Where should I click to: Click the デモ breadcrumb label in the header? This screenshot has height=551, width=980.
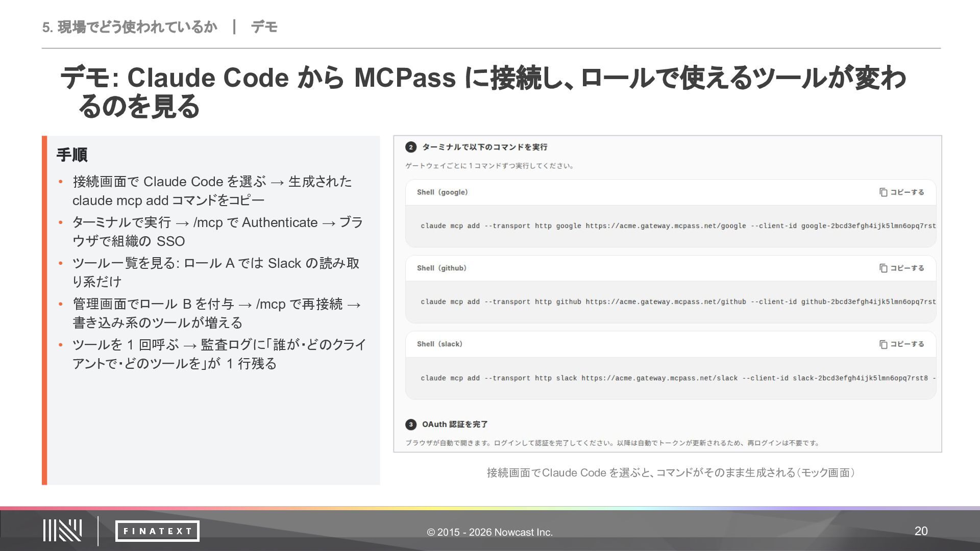pyautogui.click(x=264, y=27)
